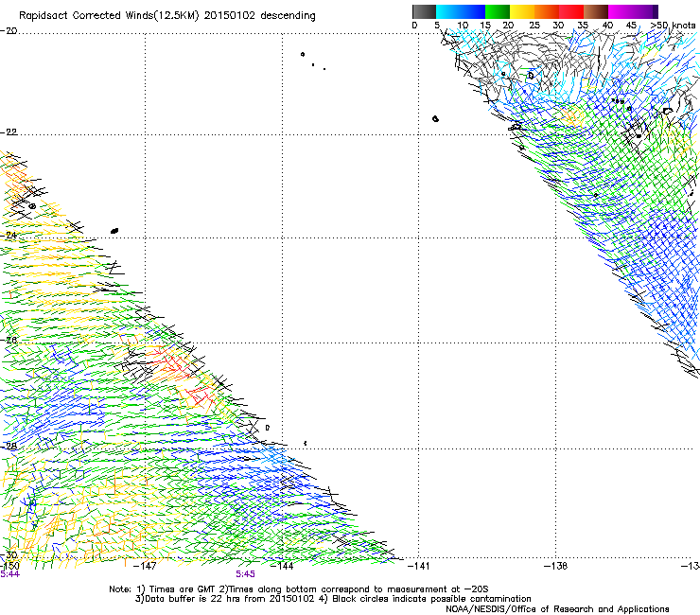Click the 5:44 purple time label
Image resolution: width=700 pixels, height=615 pixels.
click(x=9, y=574)
